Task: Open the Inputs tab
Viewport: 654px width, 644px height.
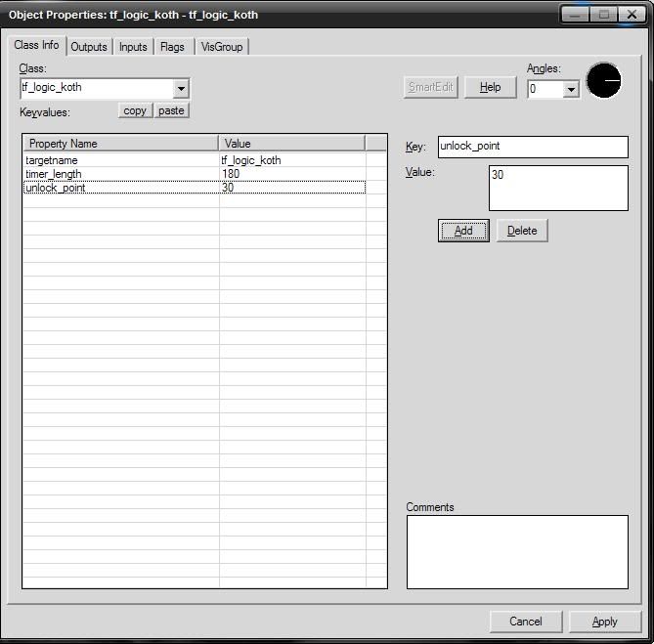Action: tap(133, 47)
